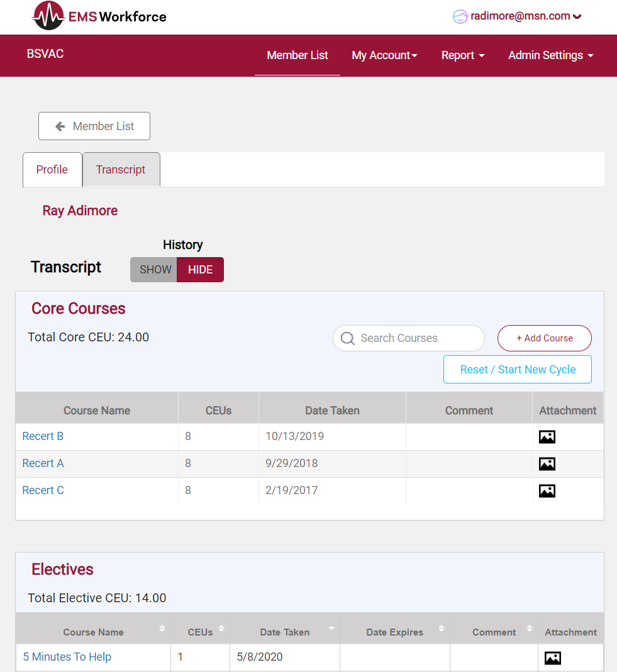The width and height of the screenshot is (617, 672).
Task: Open the Recert B attachment image
Action: point(547,436)
